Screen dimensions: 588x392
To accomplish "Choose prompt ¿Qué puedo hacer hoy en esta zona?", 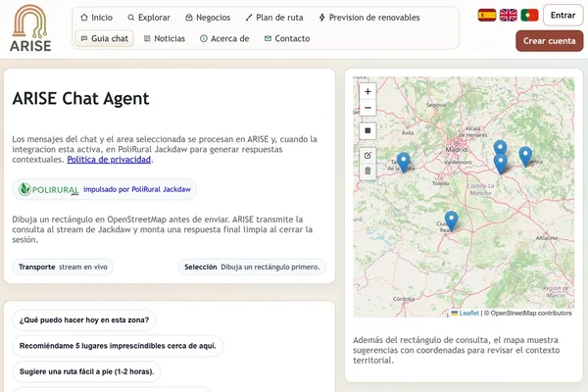I will click(x=84, y=320).
